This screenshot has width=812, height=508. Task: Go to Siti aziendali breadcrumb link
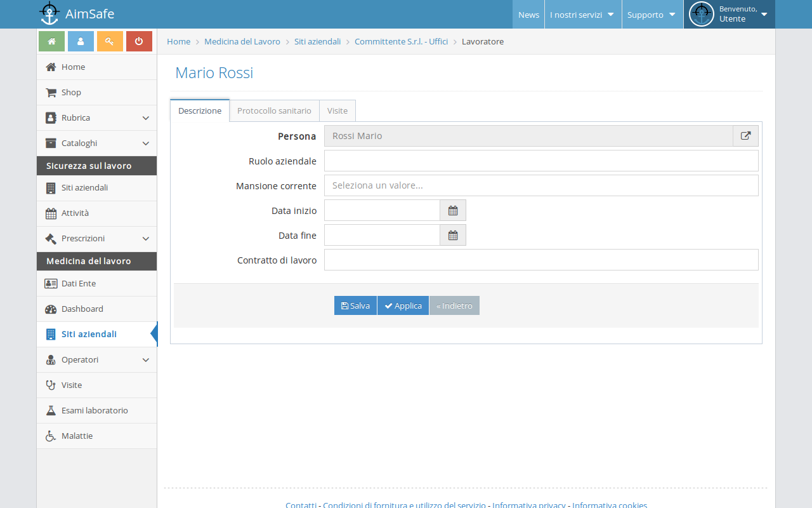point(317,41)
